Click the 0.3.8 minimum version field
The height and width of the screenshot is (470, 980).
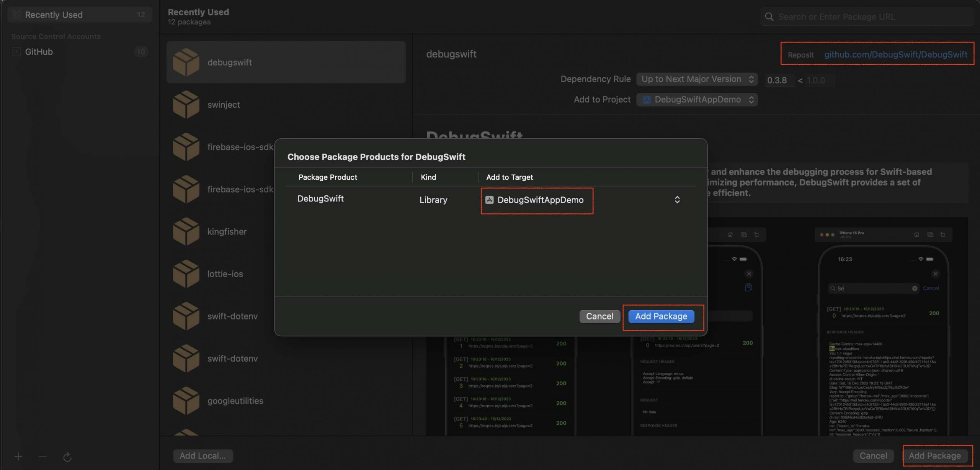[x=780, y=80]
